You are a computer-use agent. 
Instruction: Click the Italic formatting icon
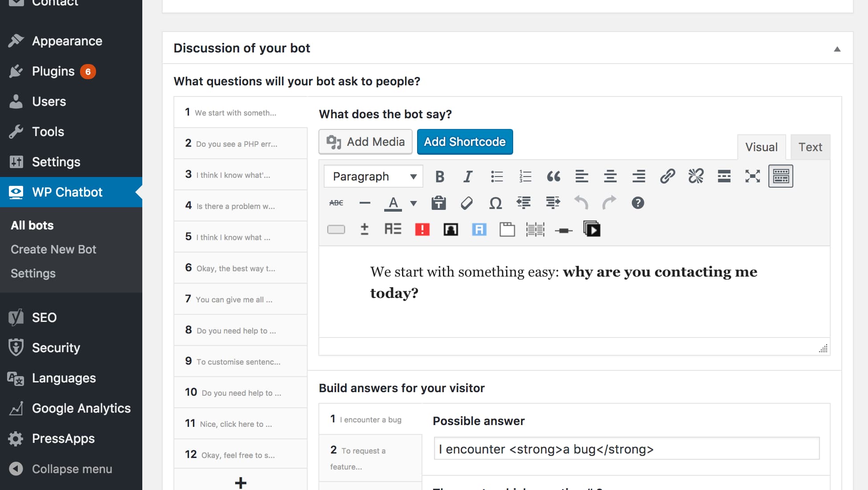click(468, 175)
